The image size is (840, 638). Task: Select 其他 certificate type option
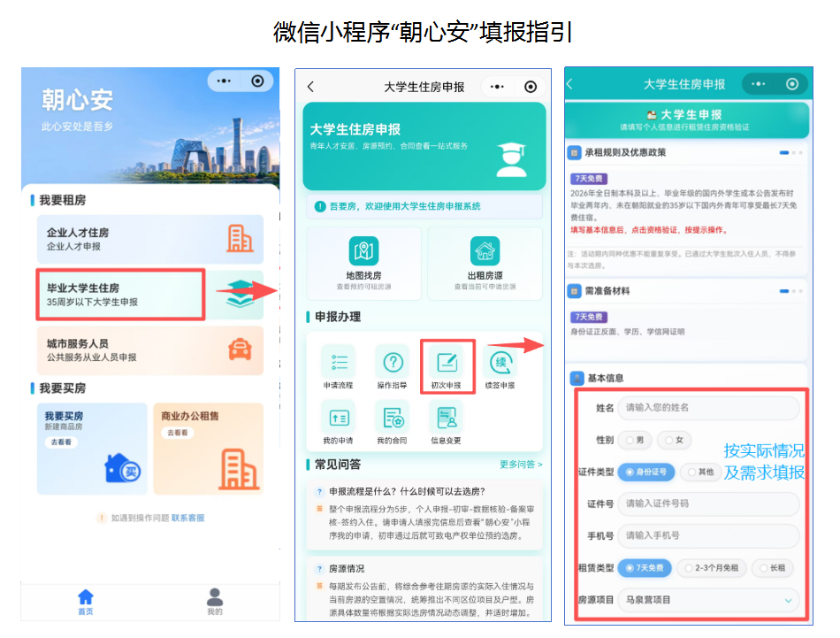(701, 473)
